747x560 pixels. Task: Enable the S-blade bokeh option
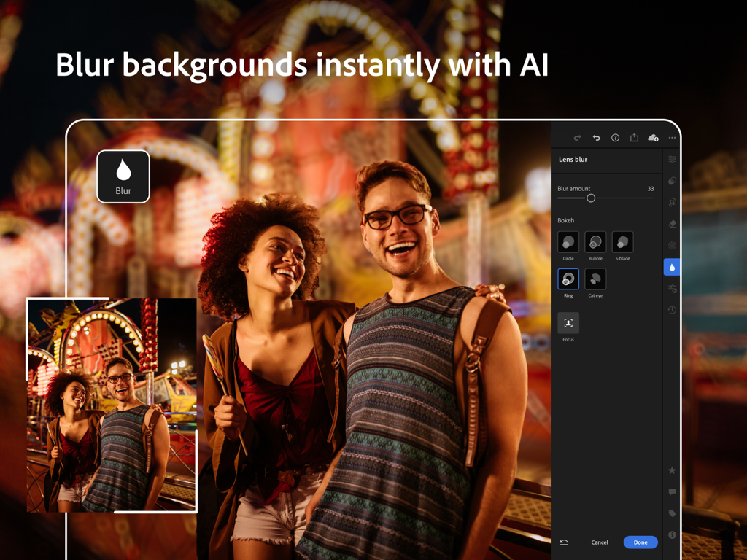pos(622,242)
